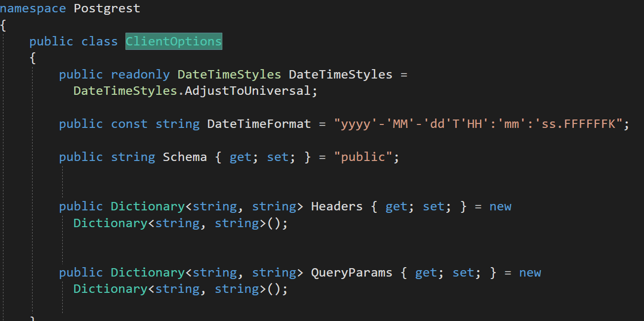The image size is (644, 321).
Task: Click the get accessor of Schema
Action: pyautogui.click(x=241, y=157)
